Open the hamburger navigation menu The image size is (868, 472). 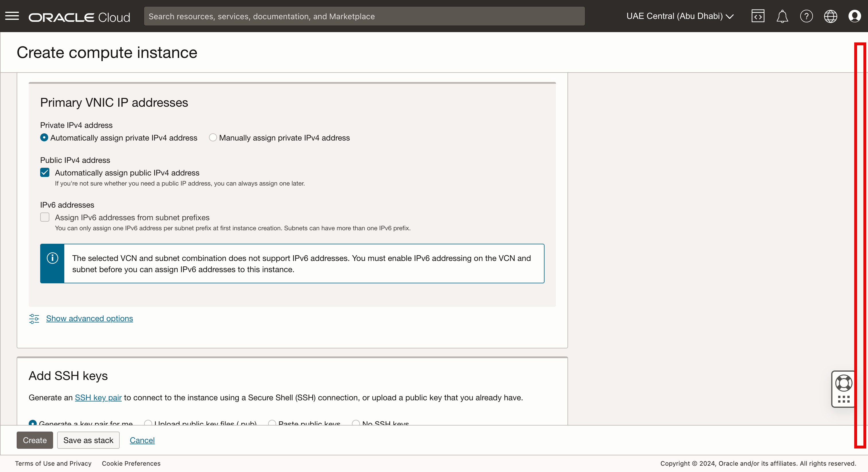click(x=12, y=16)
